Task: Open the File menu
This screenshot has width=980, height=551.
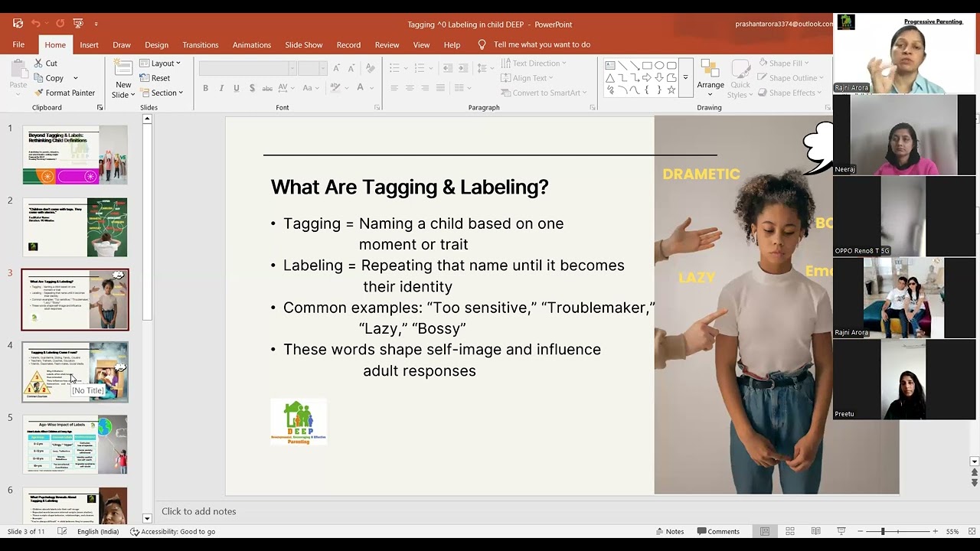Action: 18,44
